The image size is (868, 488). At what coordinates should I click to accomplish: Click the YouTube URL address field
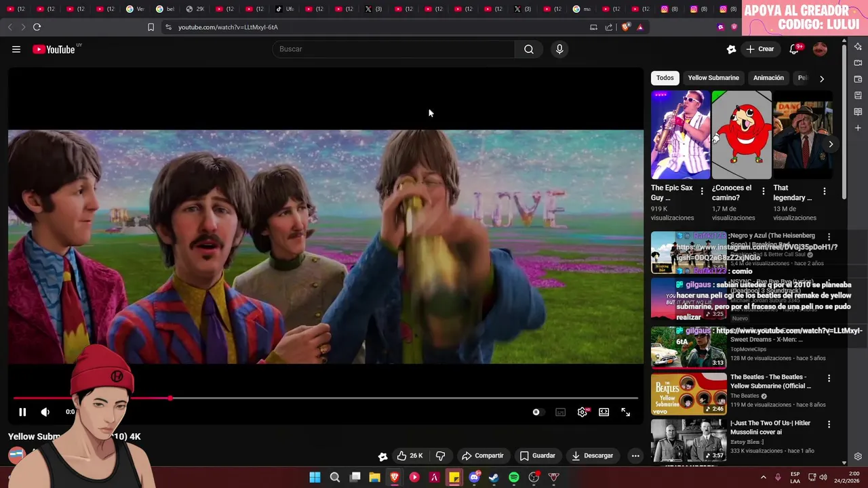click(228, 27)
